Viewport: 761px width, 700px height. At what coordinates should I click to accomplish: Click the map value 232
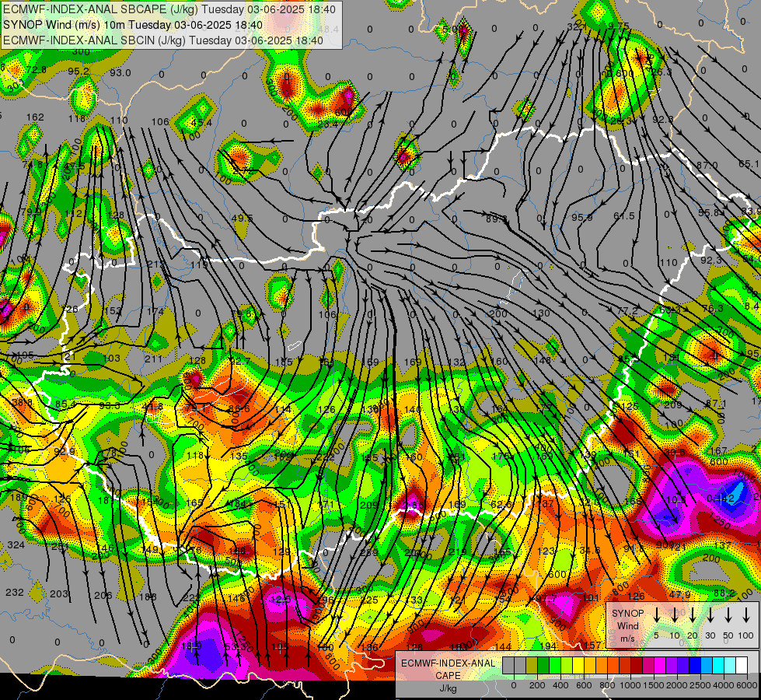(15, 593)
